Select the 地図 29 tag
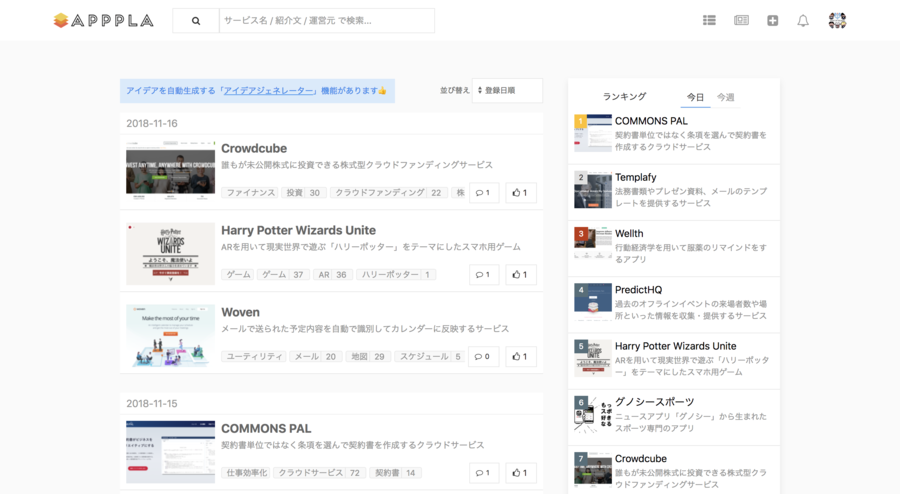The height and width of the screenshot is (494, 900). [368, 357]
